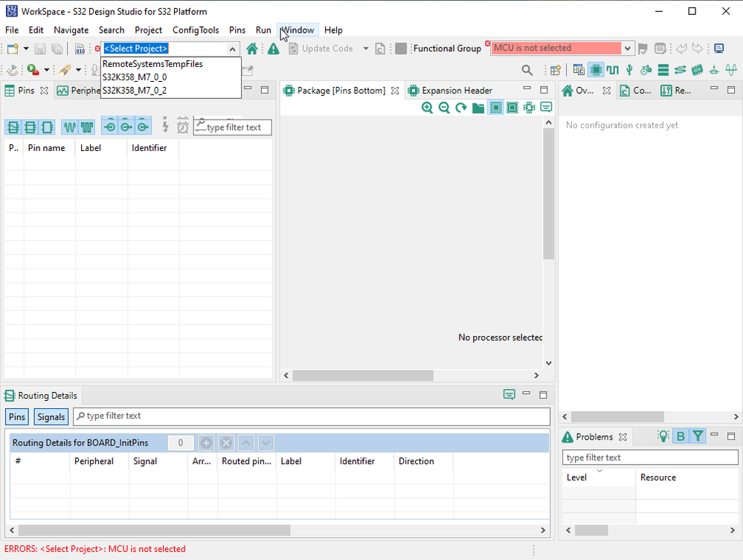The height and width of the screenshot is (560, 743).
Task: Close the Problems tab
Action: pyautogui.click(x=623, y=437)
